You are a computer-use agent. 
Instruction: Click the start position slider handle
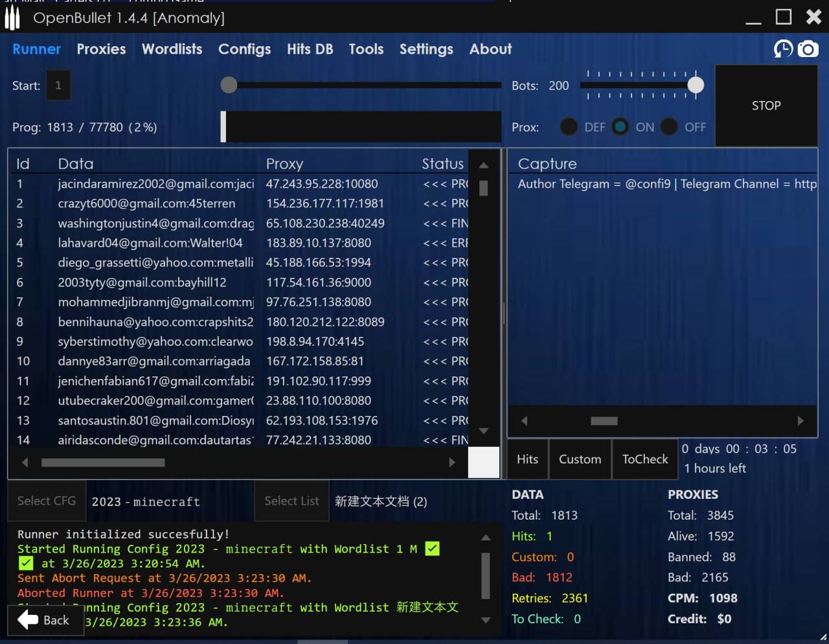[229, 85]
